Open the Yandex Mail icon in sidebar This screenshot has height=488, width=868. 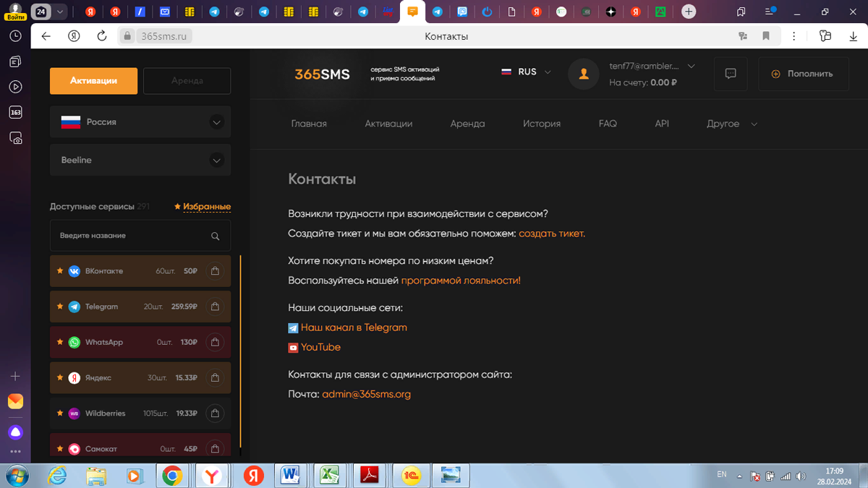click(x=15, y=401)
